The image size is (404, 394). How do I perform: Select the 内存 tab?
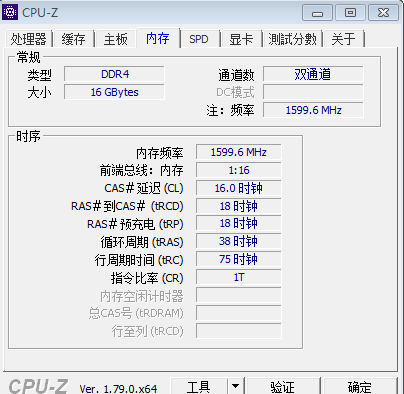(x=158, y=38)
